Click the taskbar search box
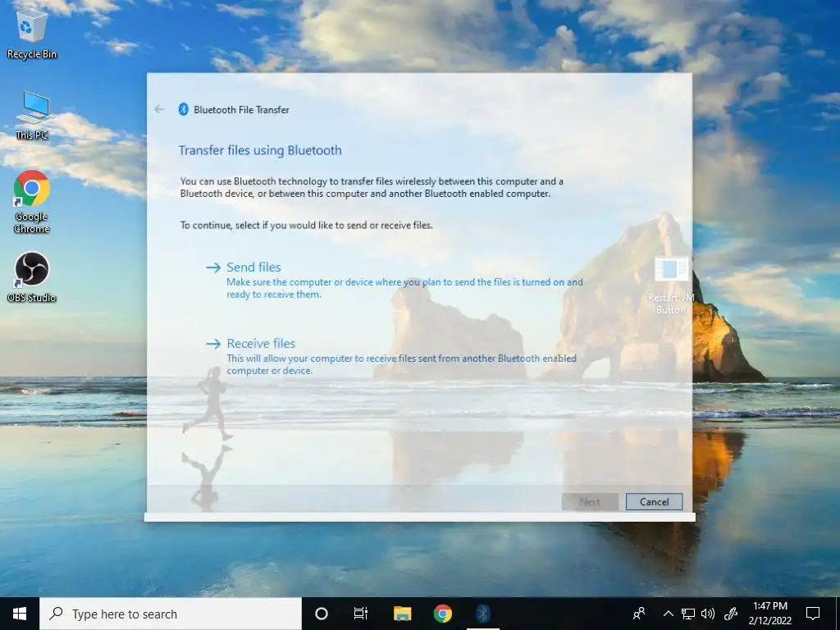 pyautogui.click(x=171, y=614)
